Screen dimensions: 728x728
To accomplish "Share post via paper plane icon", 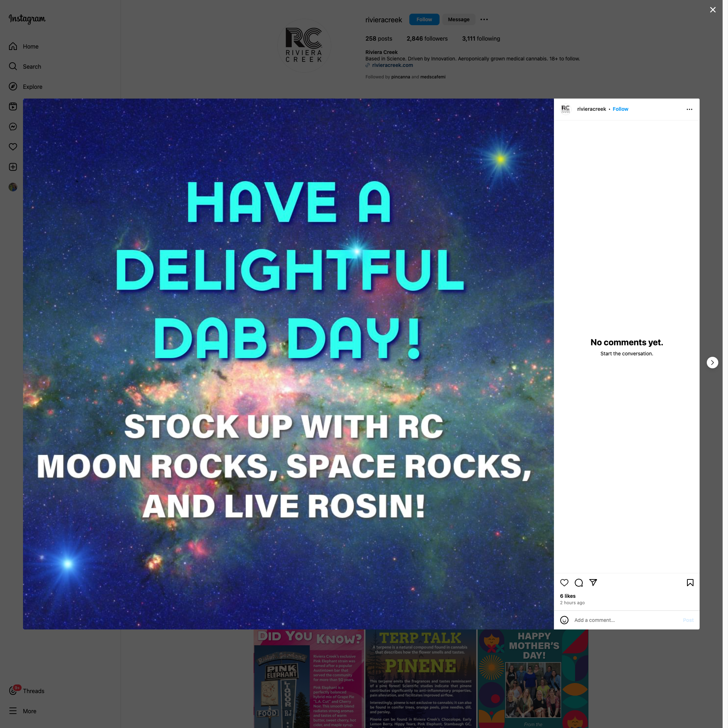I will coord(593,583).
